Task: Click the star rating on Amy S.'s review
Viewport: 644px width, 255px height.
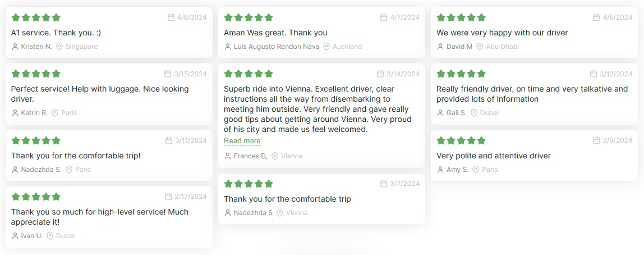Action: (x=461, y=140)
